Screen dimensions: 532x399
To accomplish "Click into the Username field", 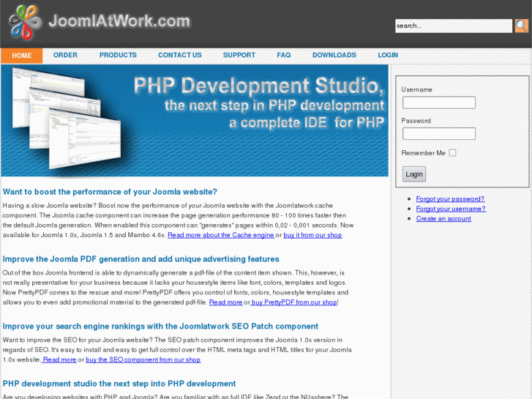I will (438, 102).
